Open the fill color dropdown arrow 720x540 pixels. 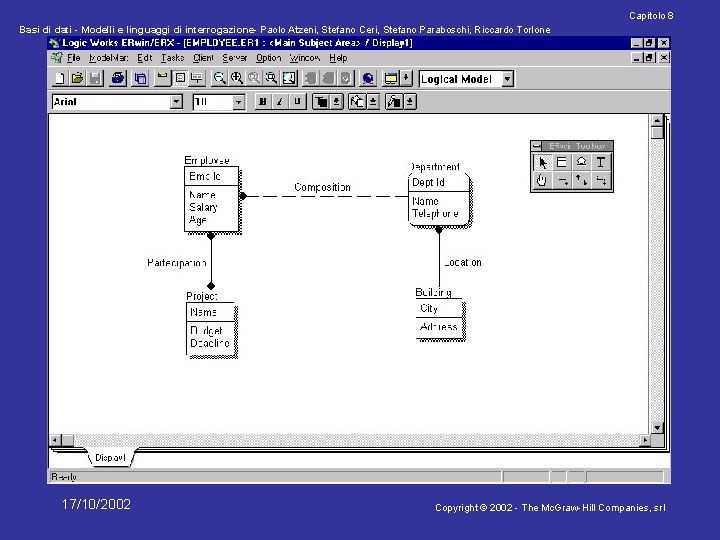point(373,102)
